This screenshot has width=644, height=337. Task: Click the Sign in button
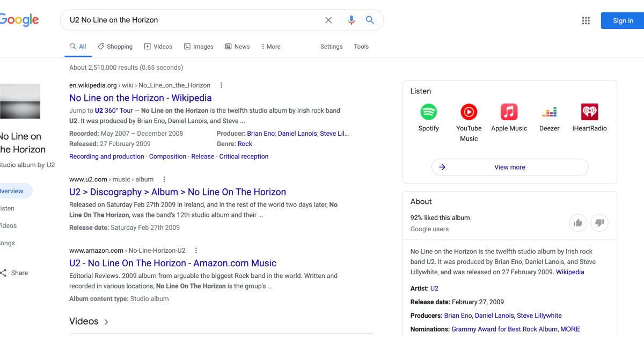point(622,20)
